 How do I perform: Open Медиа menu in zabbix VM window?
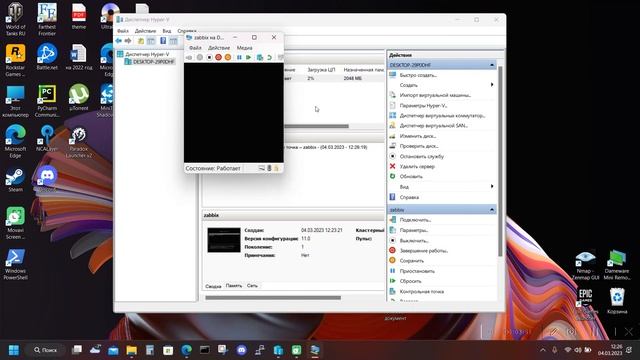[244, 48]
